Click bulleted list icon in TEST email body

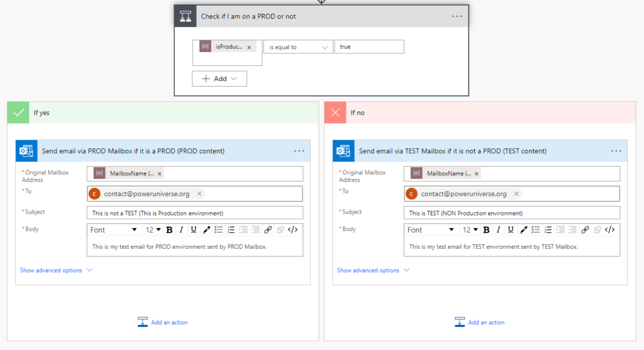tap(535, 230)
